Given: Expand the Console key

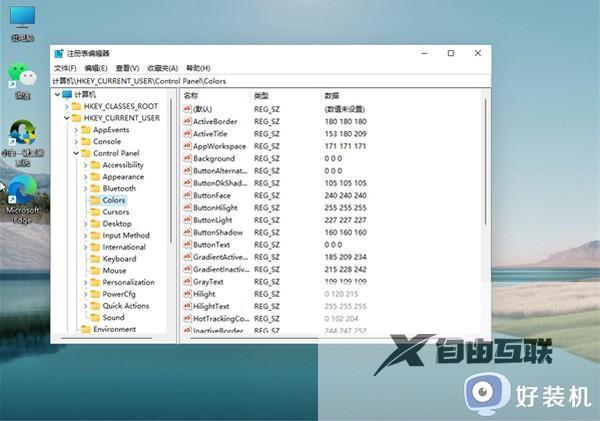Looking at the screenshot, I should [x=76, y=142].
